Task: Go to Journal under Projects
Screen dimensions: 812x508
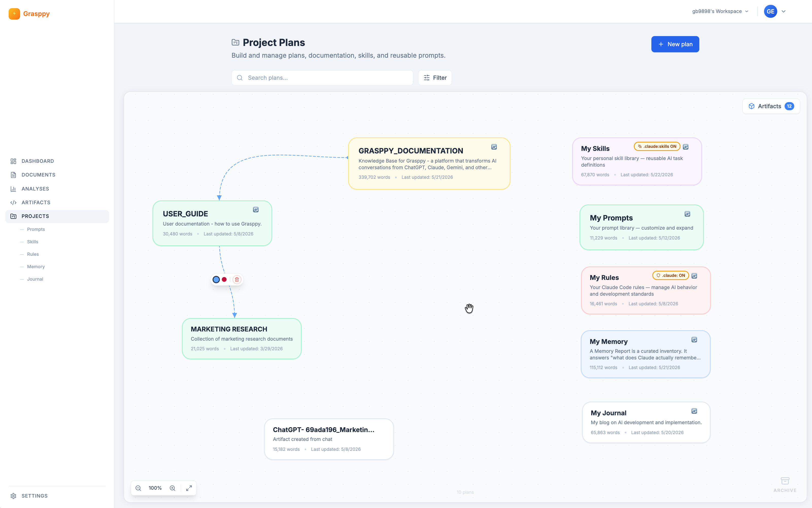Action: (x=35, y=279)
